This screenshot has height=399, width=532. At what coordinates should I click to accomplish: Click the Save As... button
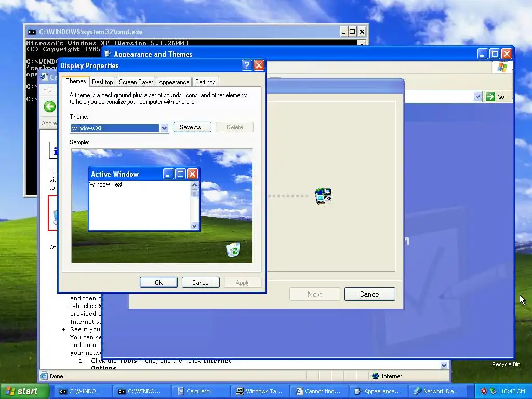coord(192,127)
